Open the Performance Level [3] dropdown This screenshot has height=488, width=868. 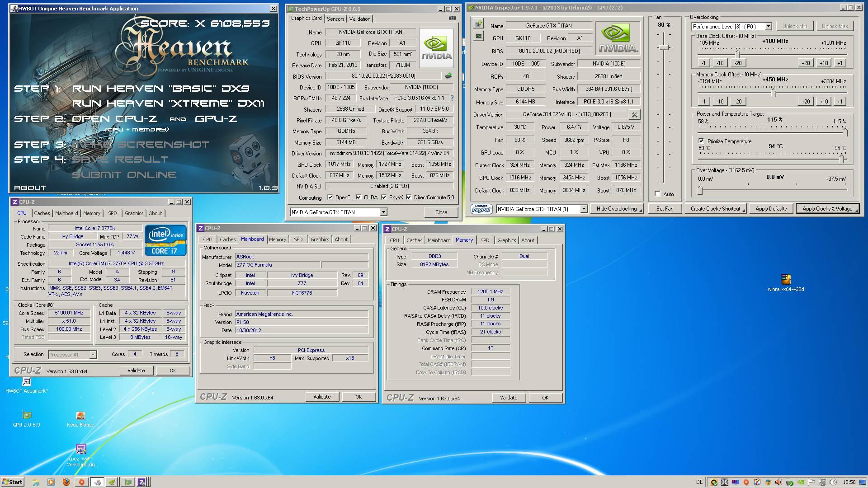[768, 27]
